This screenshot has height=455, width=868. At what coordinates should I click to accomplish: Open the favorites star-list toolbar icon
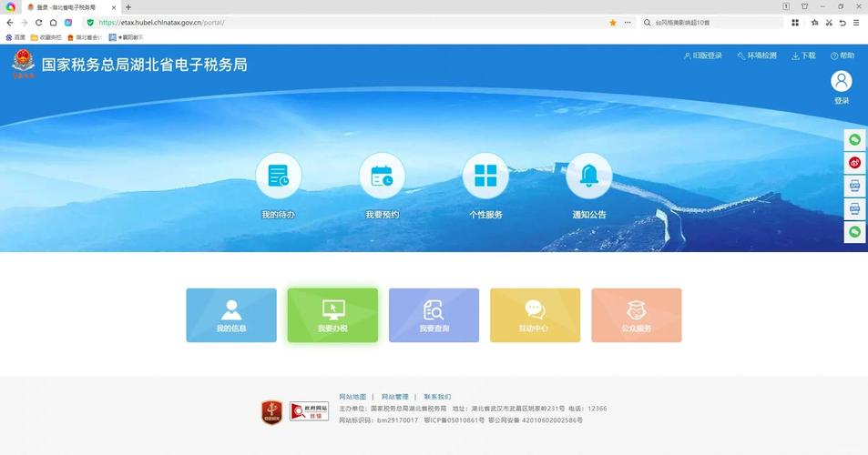click(814, 23)
